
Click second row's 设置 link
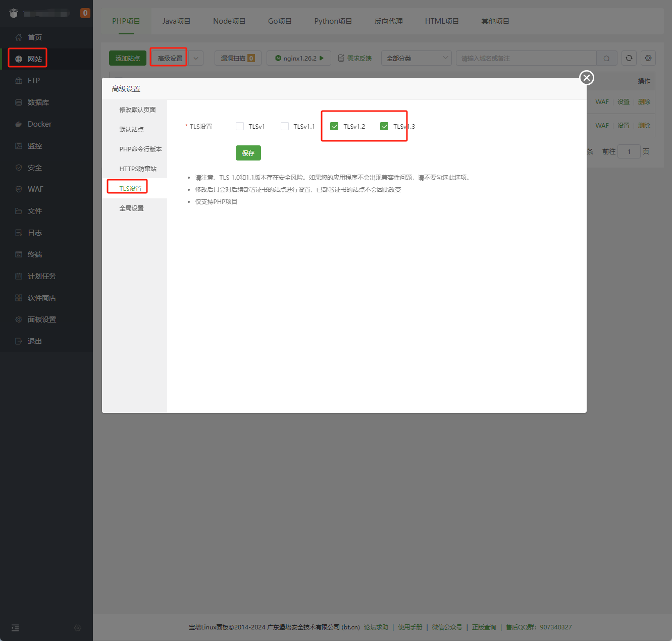(624, 126)
